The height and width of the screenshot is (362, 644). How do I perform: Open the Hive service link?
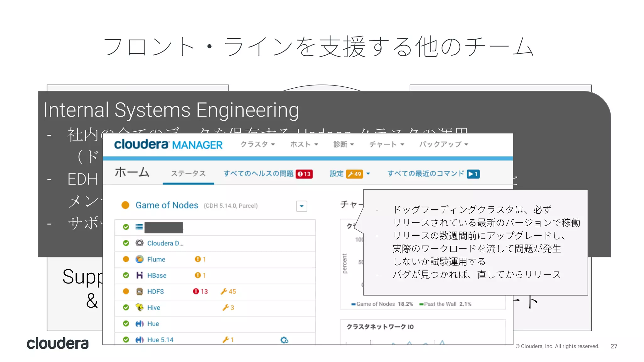[153, 307]
